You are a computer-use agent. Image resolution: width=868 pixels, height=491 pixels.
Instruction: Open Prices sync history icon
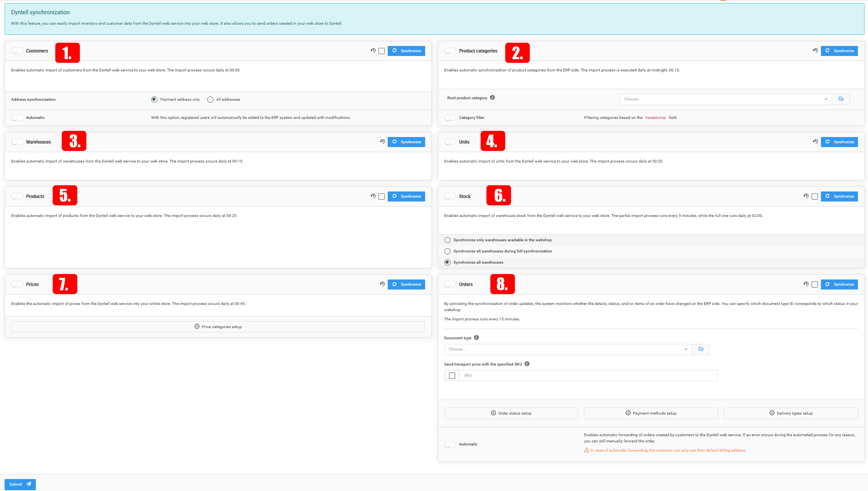pos(382,284)
